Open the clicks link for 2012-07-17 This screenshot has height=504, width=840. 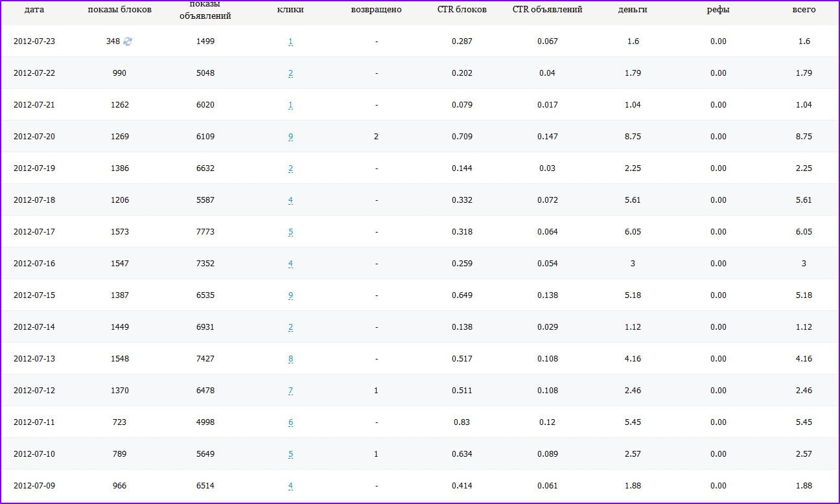(x=290, y=232)
